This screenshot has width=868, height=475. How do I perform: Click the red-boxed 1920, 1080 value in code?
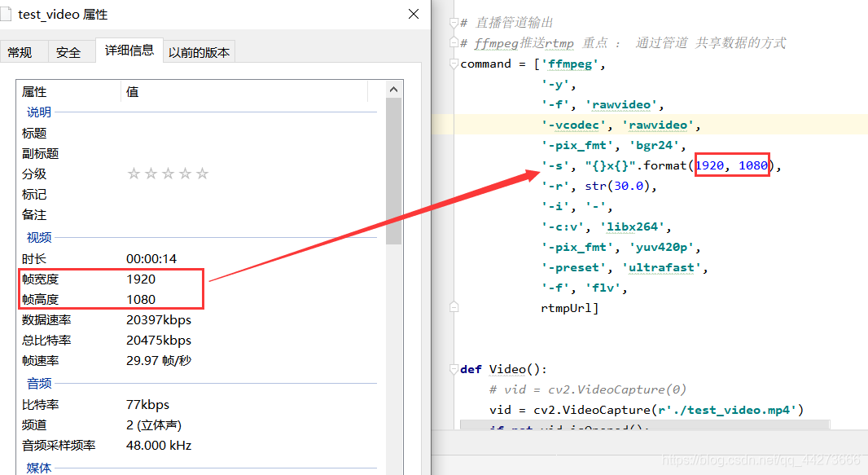click(731, 165)
